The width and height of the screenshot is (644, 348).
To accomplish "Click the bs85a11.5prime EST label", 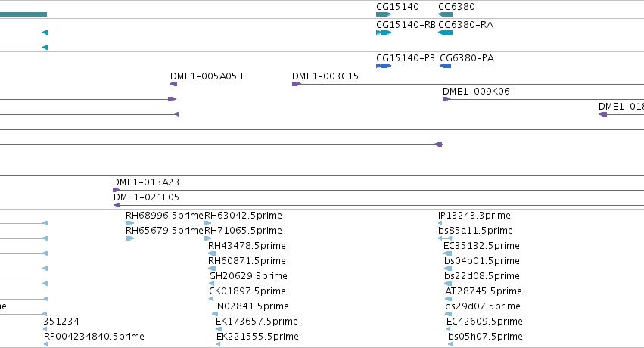I will (x=475, y=231).
